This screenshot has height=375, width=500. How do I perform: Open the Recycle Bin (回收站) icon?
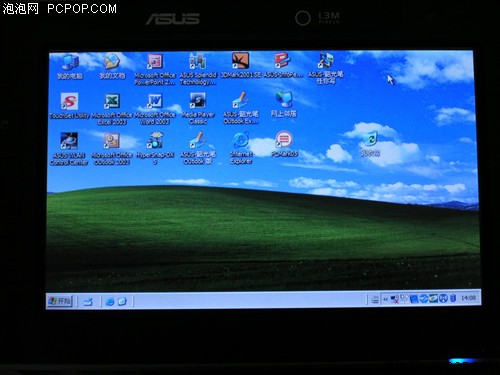pyautogui.click(x=370, y=144)
